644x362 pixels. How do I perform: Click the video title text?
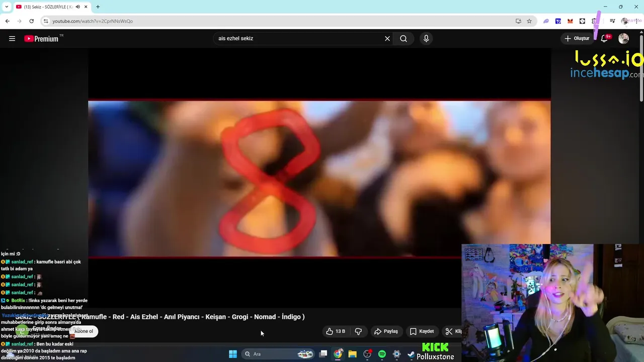coord(160,317)
